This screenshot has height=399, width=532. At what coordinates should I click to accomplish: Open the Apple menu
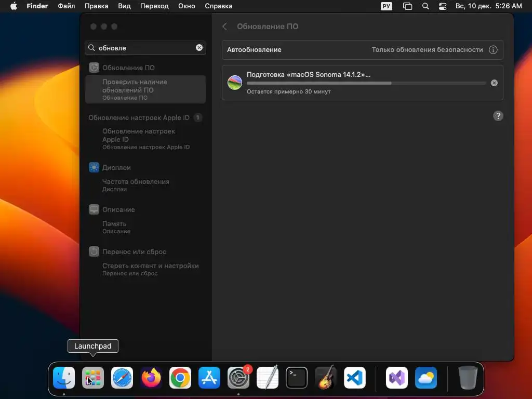[x=14, y=6]
